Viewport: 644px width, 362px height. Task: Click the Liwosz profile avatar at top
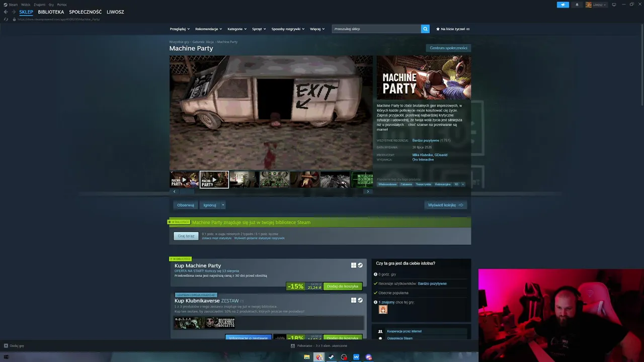pyautogui.click(x=589, y=5)
